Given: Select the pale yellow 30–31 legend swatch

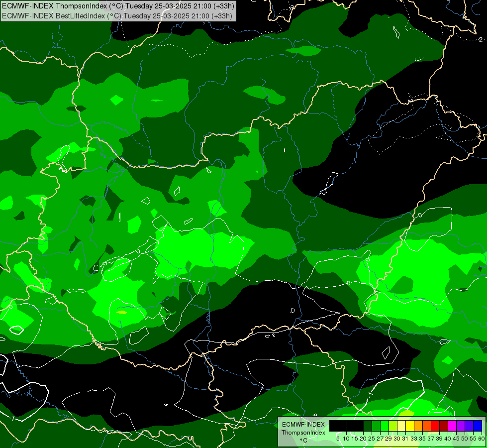Looking at the screenshot, I should tap(401, 426).
